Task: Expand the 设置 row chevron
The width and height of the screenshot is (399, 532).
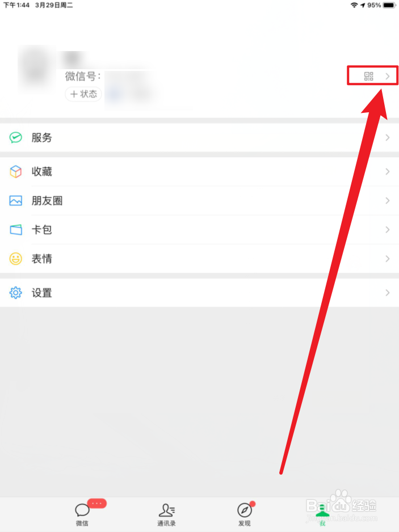Action: (x=388, y=293)
